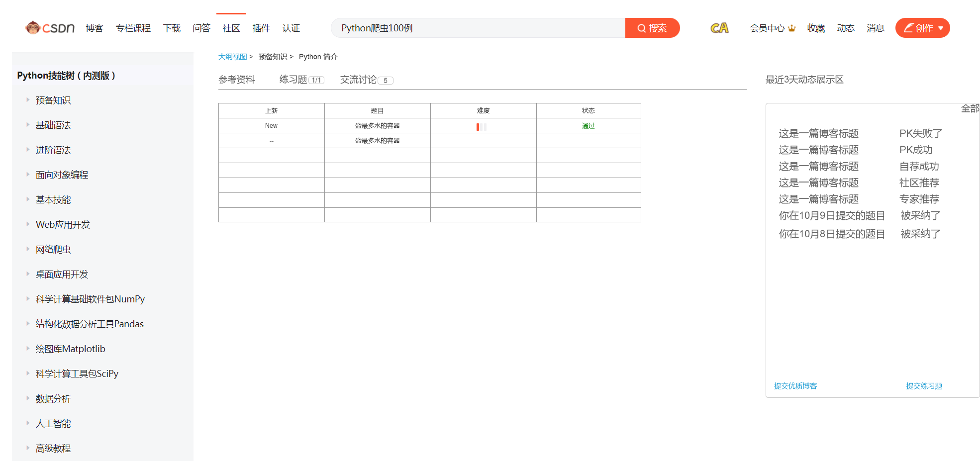Click 全部 in the activity panel

(x=970, y=108)
